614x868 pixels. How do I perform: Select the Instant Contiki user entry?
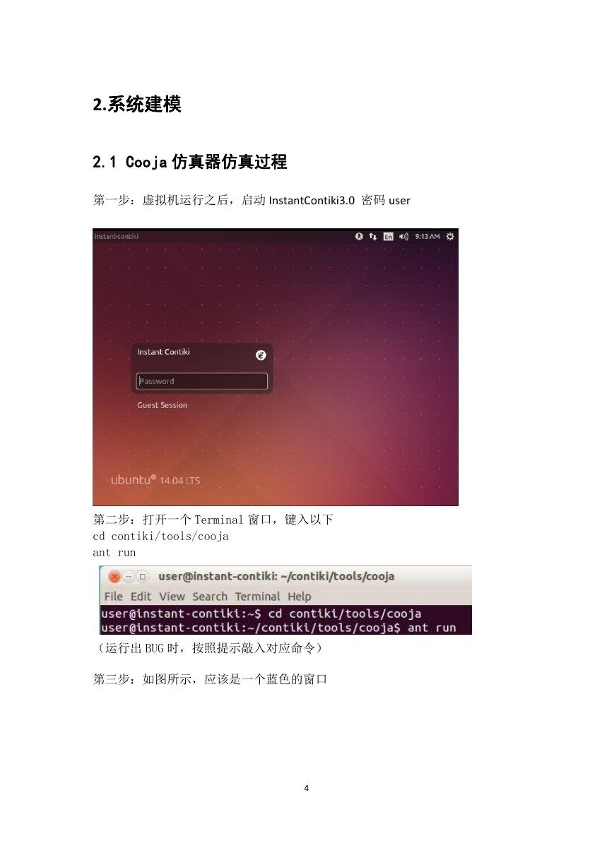pos(163,352)
